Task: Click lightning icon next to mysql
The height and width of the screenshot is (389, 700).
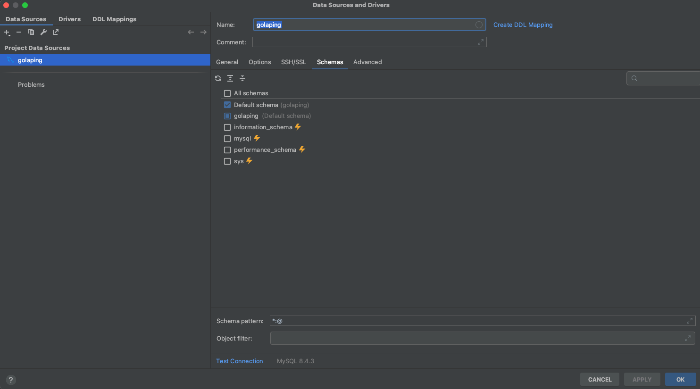Action: click(x=257, y=138)
